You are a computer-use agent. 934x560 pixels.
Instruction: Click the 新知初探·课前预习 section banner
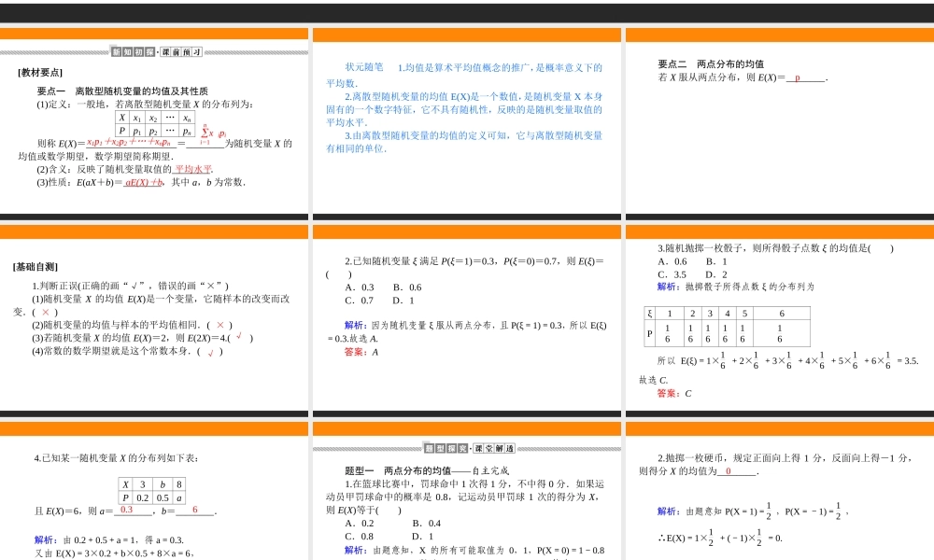(157, 51)
